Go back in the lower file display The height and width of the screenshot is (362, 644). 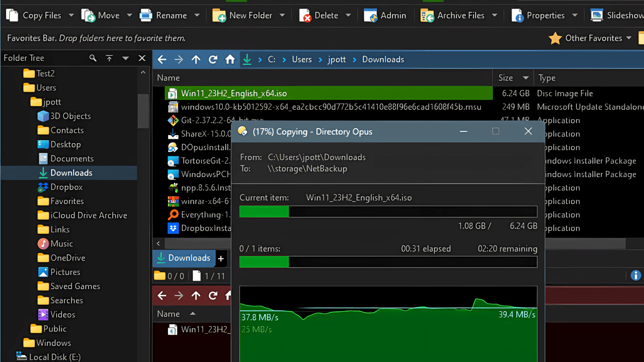(x=162, y=296)
